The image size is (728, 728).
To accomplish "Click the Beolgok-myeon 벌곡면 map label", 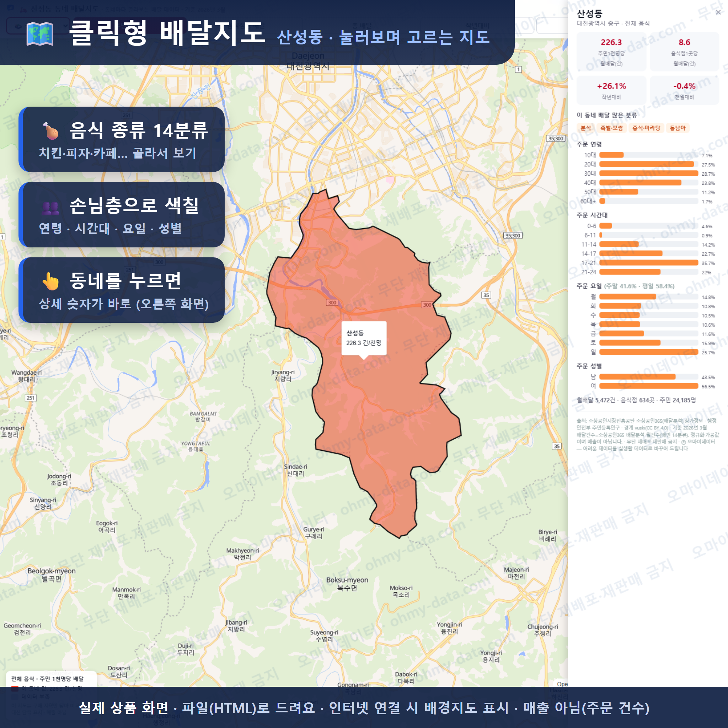I will click(52, 575).
